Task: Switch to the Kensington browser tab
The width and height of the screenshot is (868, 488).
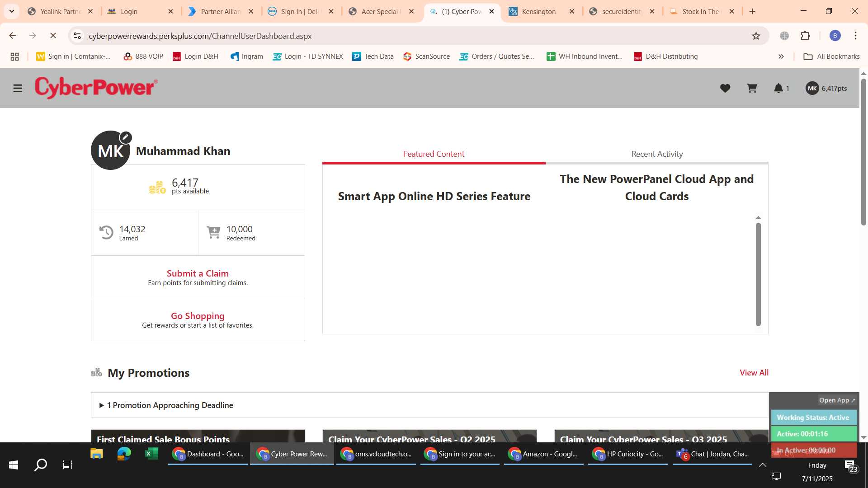Action: (x=541, y=11)
